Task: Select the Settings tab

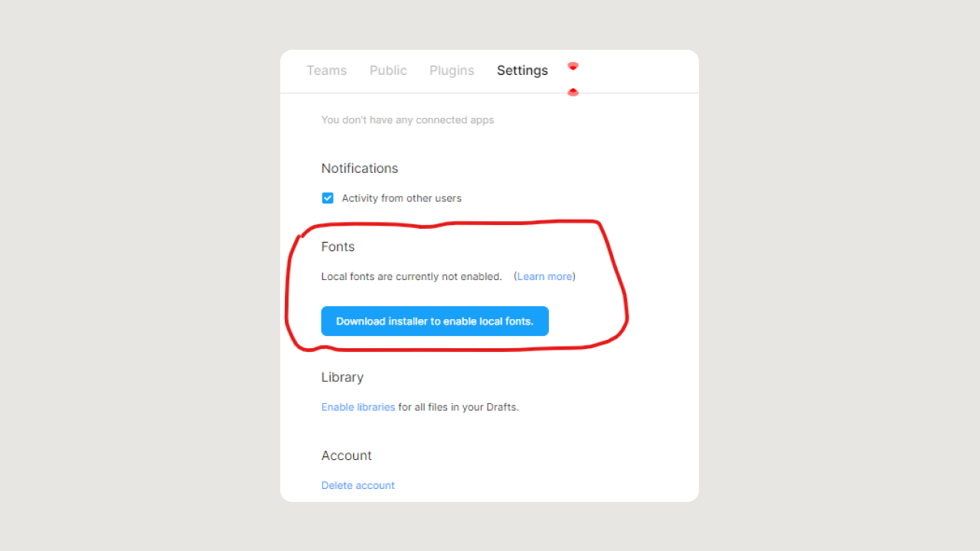Action: pyautogui.click(x=522, y=70)
